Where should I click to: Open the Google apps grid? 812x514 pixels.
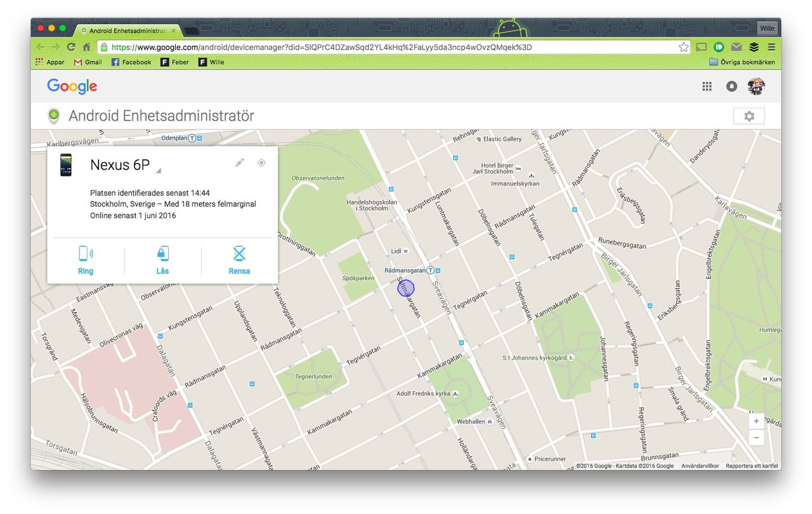click(x=707, y=86)
